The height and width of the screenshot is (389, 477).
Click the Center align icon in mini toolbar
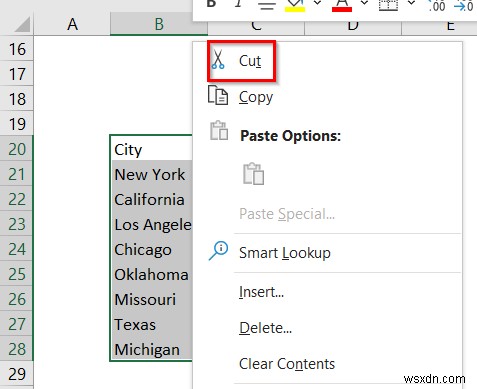(x=267, y=5)
